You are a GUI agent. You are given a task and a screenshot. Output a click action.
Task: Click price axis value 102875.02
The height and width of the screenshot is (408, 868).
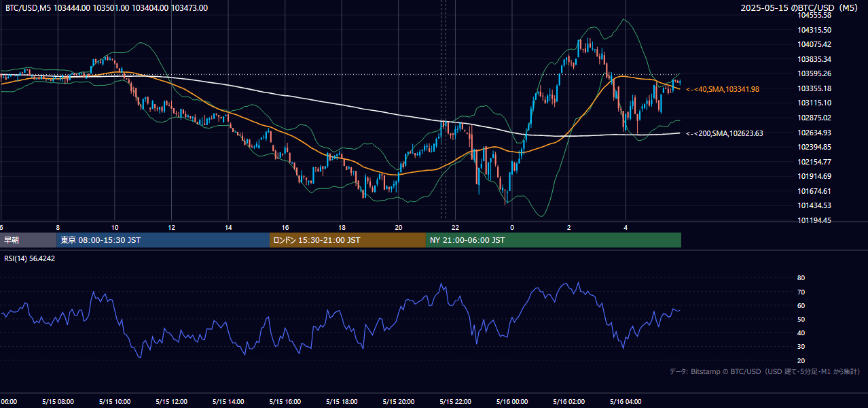click(814, 118)
